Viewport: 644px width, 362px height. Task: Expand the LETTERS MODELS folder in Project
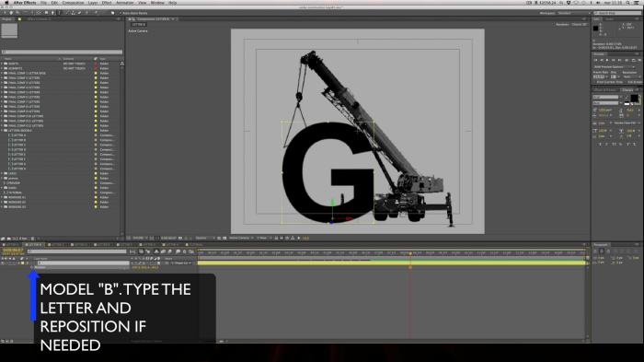pos(2,131)
